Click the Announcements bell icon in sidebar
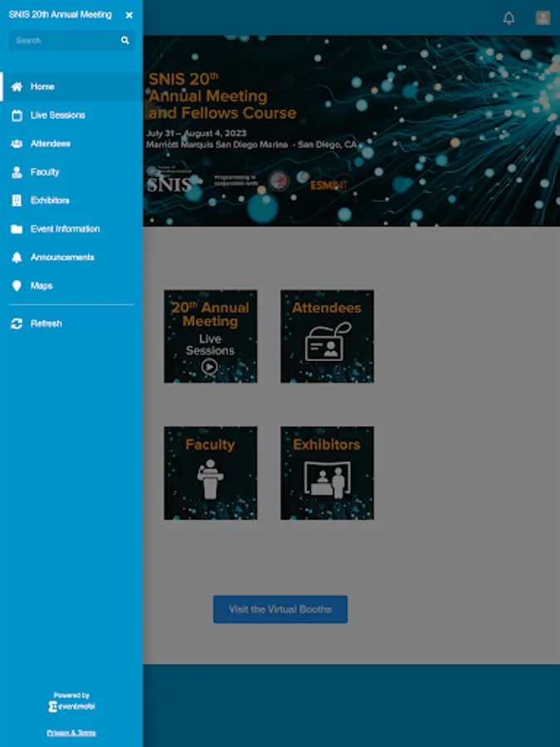The height and width of the screenshot is (747, 560). [x=17, y=257]
